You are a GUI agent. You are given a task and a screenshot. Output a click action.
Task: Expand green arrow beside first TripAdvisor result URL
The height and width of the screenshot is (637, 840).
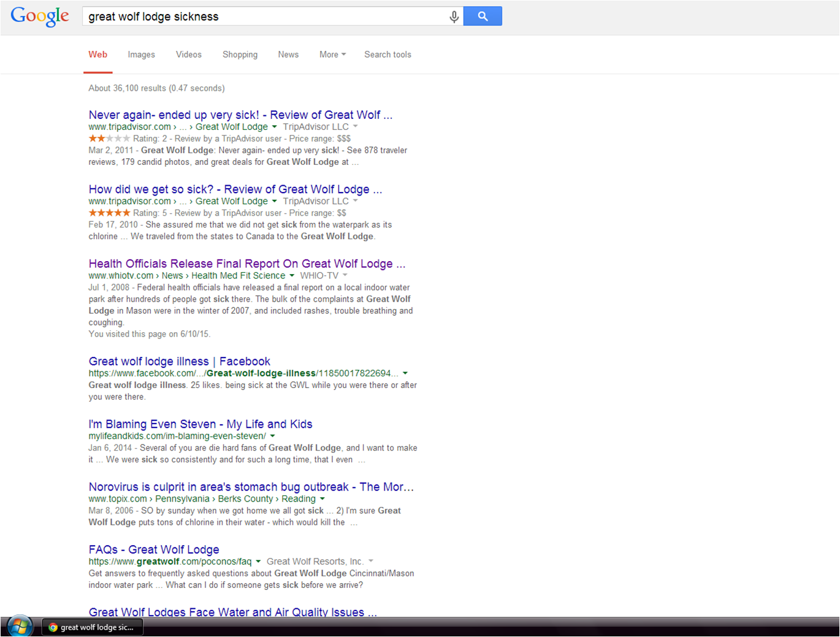[x=274, y=127]
